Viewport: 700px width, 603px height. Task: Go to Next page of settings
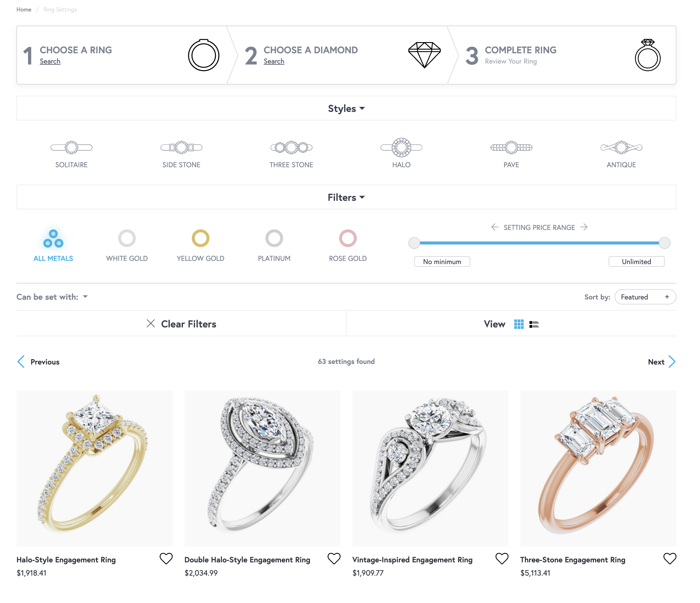click(x=661, y=362)
